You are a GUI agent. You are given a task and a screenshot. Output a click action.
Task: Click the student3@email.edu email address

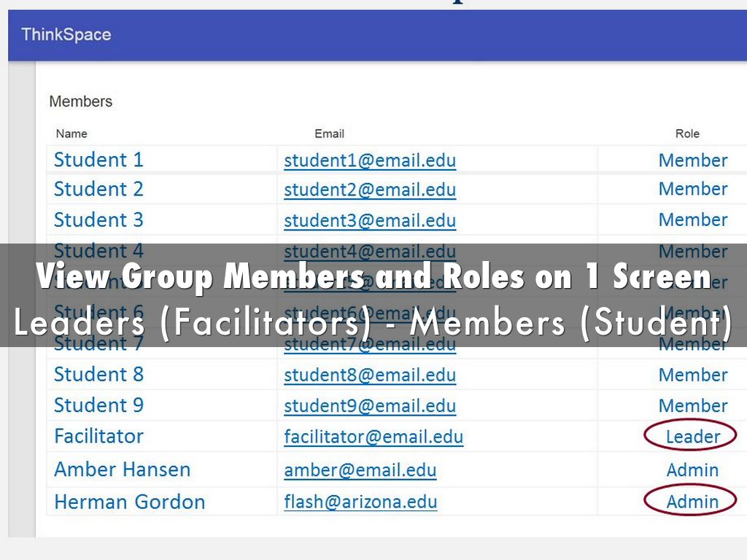pyautogui.click(x=370, y=220)
